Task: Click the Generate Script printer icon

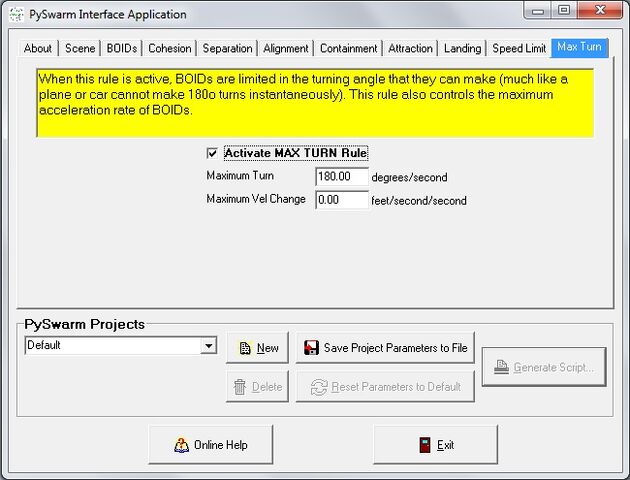Action: pyautogui.click(x=501, y=367)
